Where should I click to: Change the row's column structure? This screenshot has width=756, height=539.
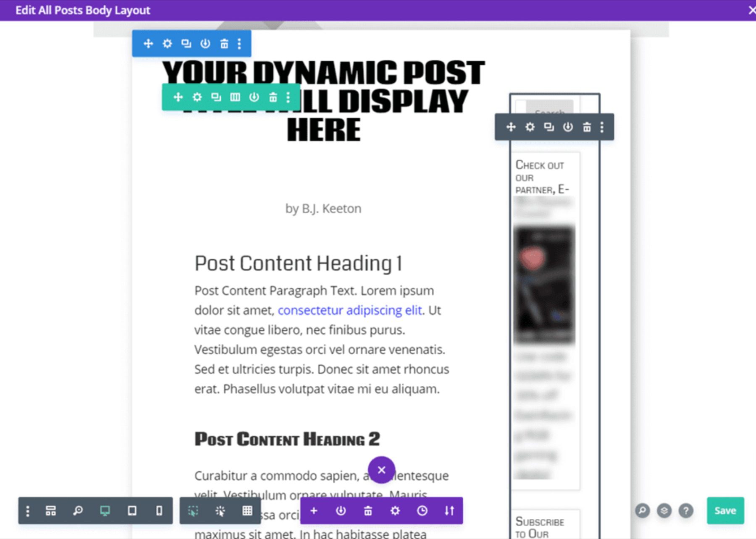pos(234,97)
